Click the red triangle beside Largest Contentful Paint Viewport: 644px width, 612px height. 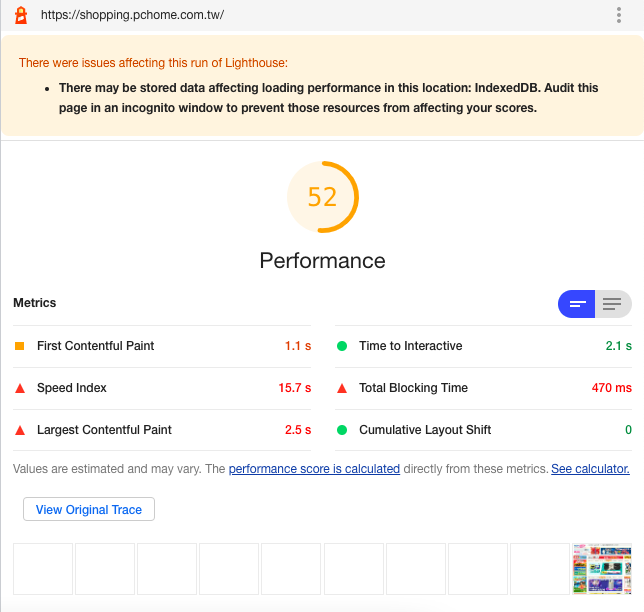20,430
